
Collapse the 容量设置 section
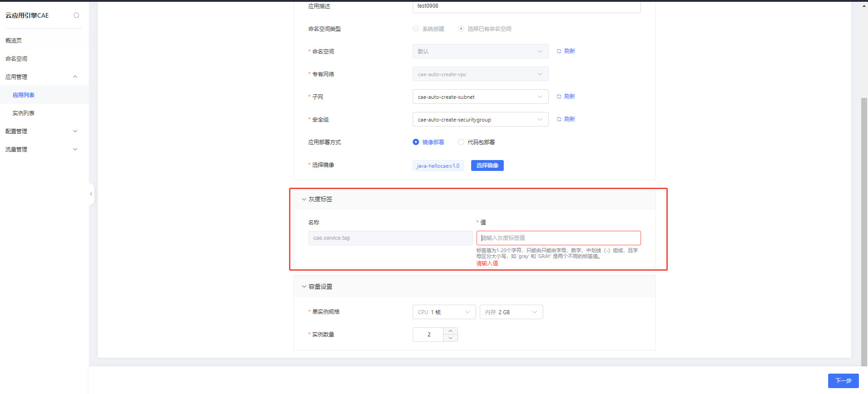[304, 287]
